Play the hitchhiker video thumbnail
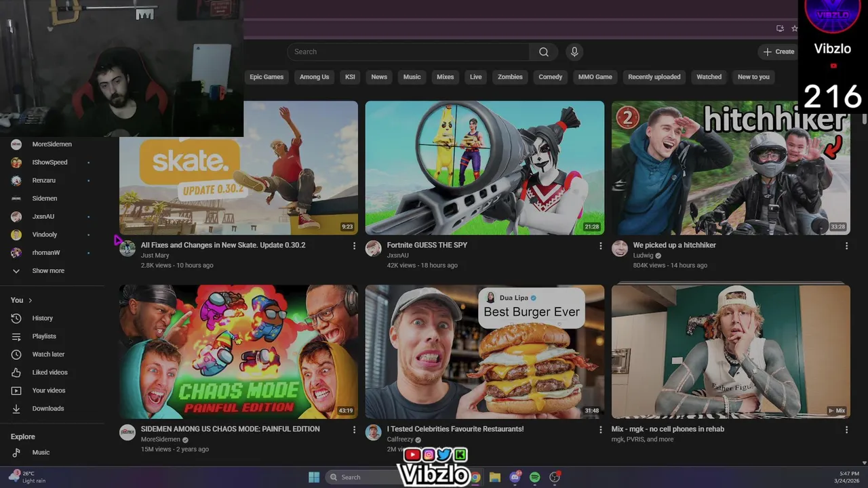868x488 pixels. click(730, 168)
